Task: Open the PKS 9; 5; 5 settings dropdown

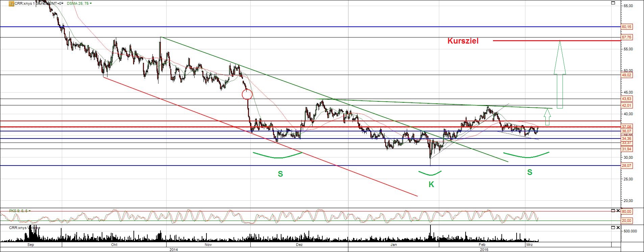Action: pyautogui.click(x=29, y=211)
